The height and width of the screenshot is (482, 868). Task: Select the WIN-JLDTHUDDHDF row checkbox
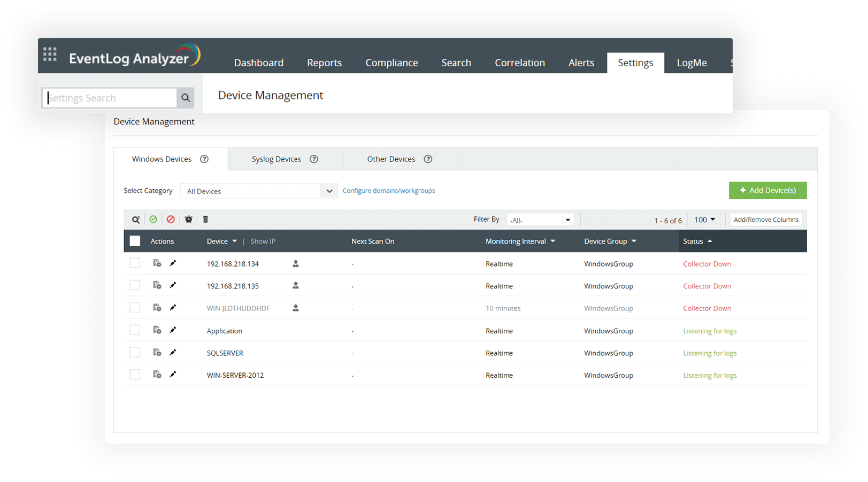click(x=135, y=308)
